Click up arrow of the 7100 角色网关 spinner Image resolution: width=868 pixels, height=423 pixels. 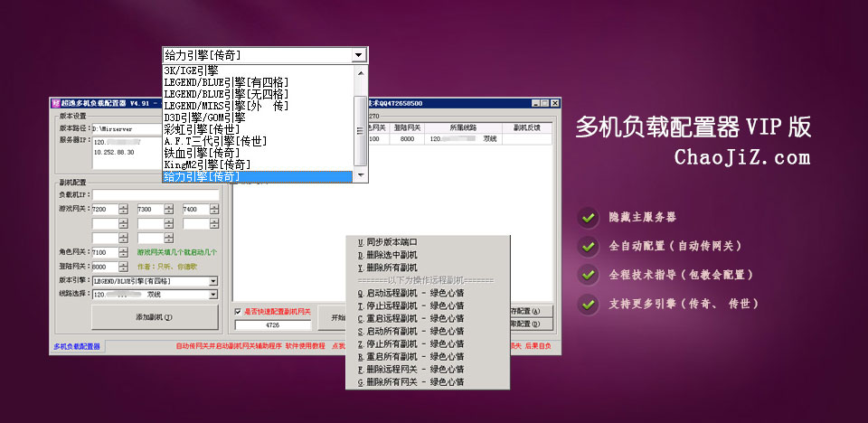click(124, 250)
